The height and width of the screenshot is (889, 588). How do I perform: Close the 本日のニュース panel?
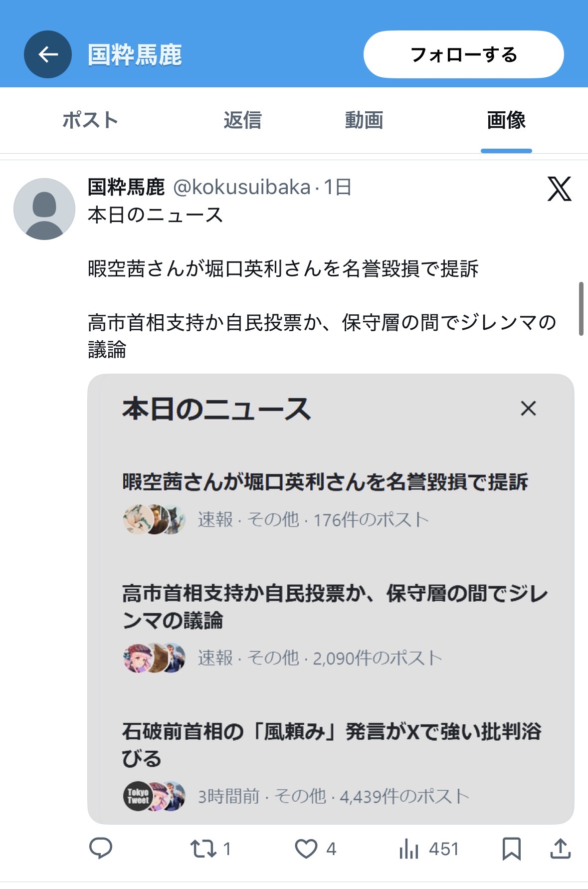tap(528, 409)
